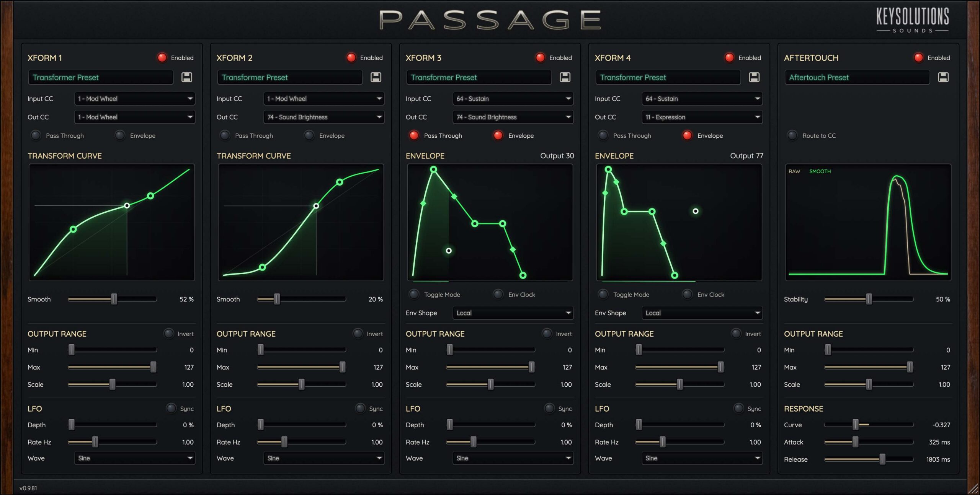This screenshot has width=980, height=495.
Task: Click the XFORM 1 Smooth 52 % value
Action: point(186,299)
